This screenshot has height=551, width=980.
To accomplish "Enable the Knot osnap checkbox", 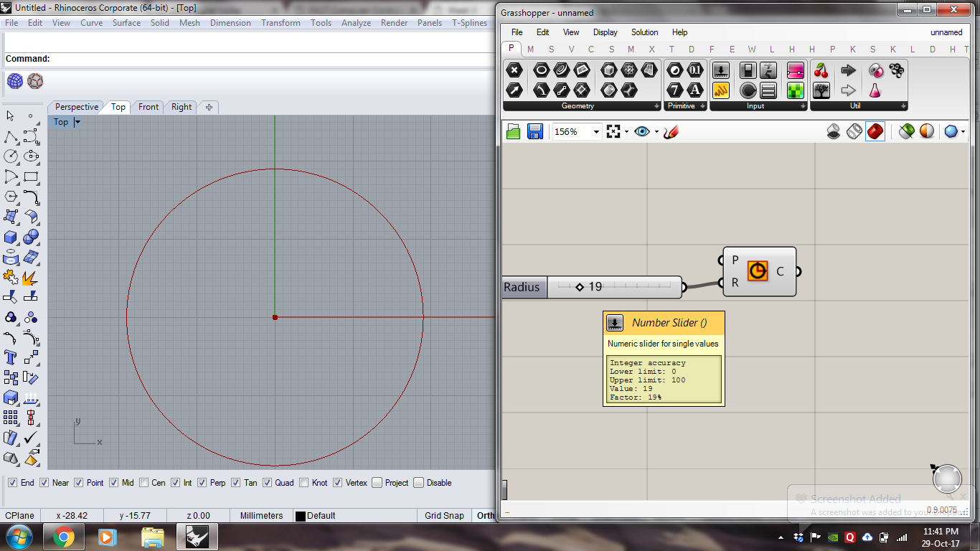I will pos(304,483).
